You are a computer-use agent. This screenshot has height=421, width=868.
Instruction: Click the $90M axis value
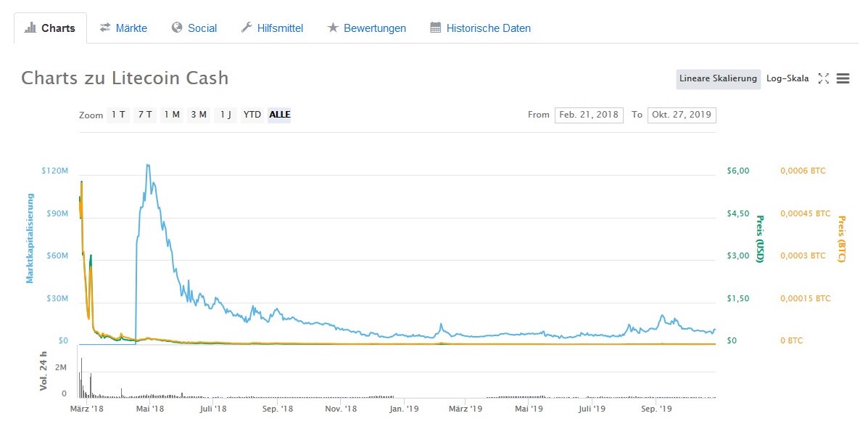pos(57,213)
